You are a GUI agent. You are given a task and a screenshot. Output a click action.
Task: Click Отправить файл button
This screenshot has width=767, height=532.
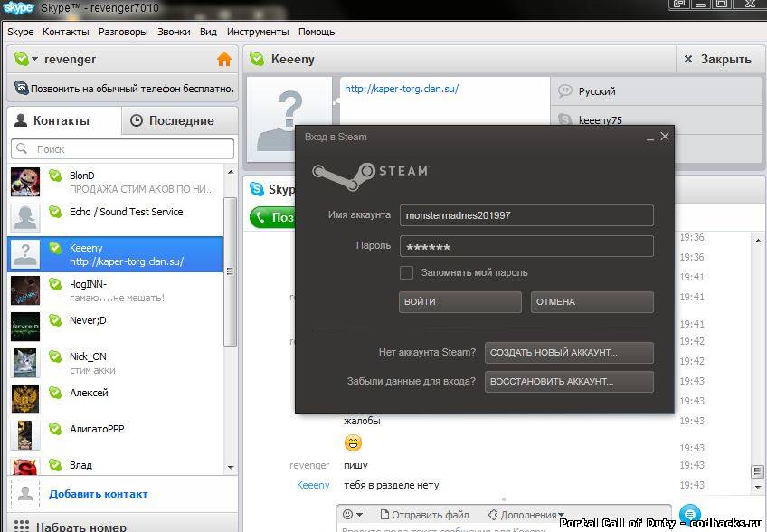click(424, 515)
